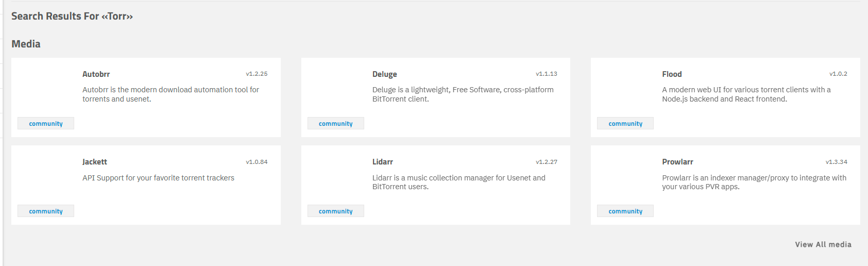Screen dimensions: 868x266
Task: Open the Flood app title
Action: coord(672,74)
